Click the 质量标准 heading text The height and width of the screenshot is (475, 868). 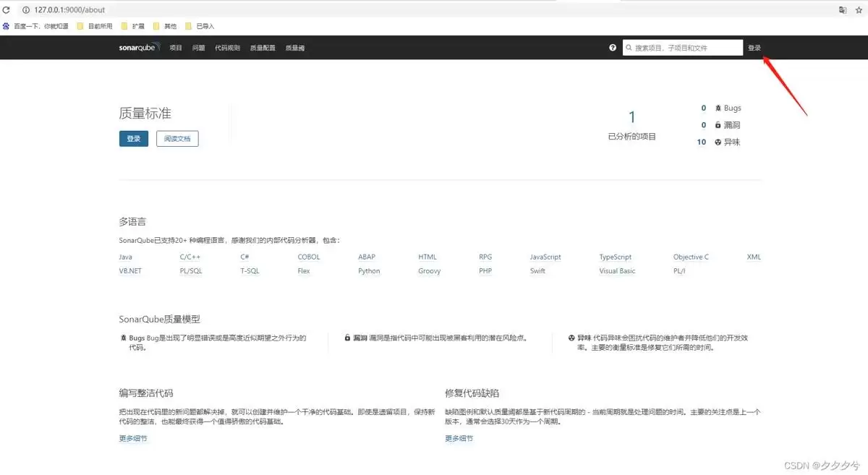coord(145,114)
